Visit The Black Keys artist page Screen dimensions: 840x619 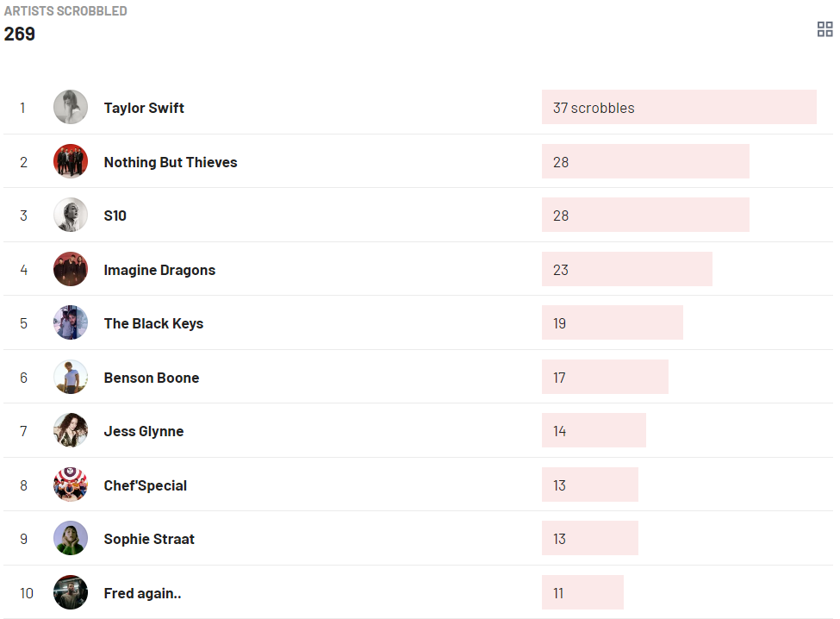153,323
